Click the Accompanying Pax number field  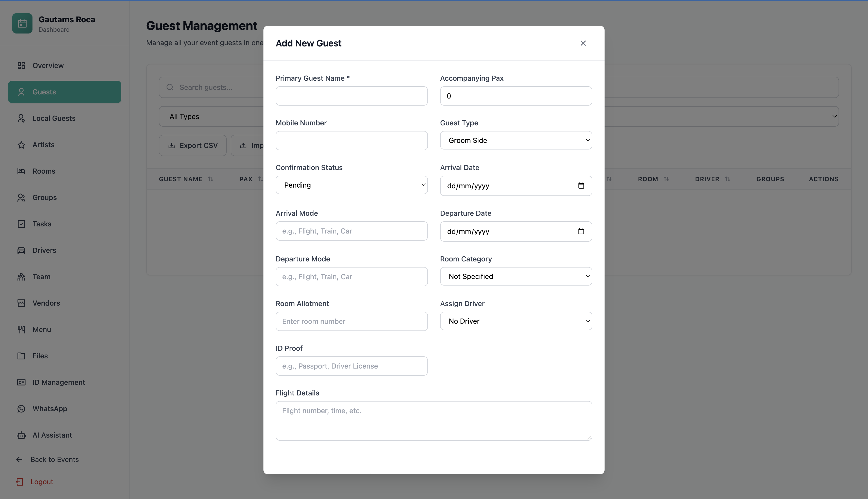tap(516, 96)
